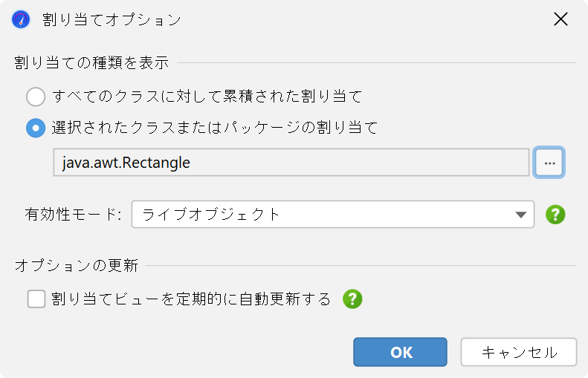
Task: Confirm with the OK button
Action: 400,352
